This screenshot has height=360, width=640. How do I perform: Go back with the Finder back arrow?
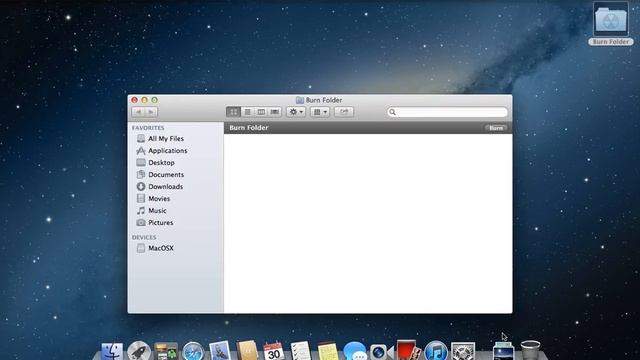tap(138, 112)
